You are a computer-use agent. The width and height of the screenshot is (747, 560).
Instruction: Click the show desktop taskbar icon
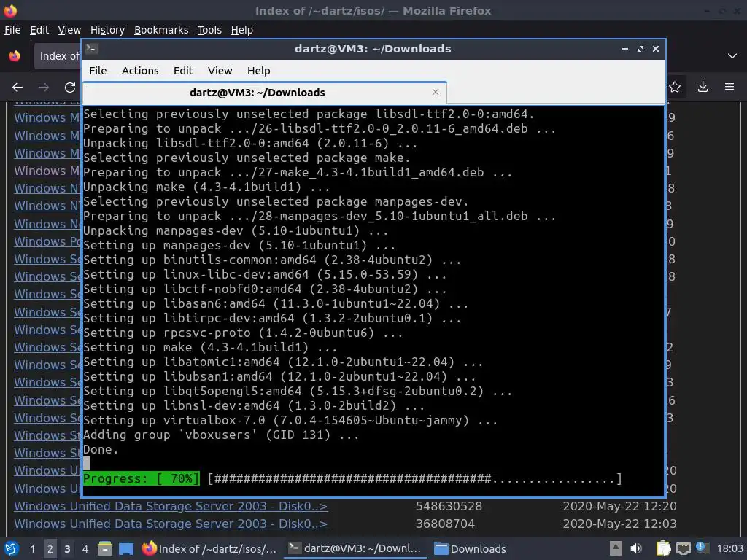click(125, 548)
